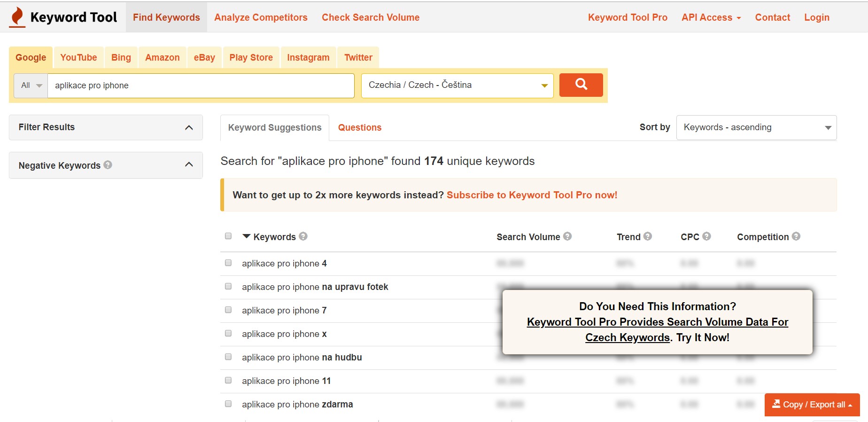This screenshot has width=868, height=422.
Task: Open the Sort by Keywords - ascending dropdown
Action: tap(756, 127)
